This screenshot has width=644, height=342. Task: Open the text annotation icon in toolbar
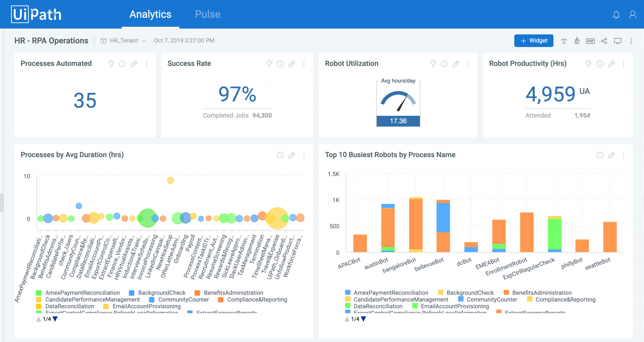pos(564,41)
